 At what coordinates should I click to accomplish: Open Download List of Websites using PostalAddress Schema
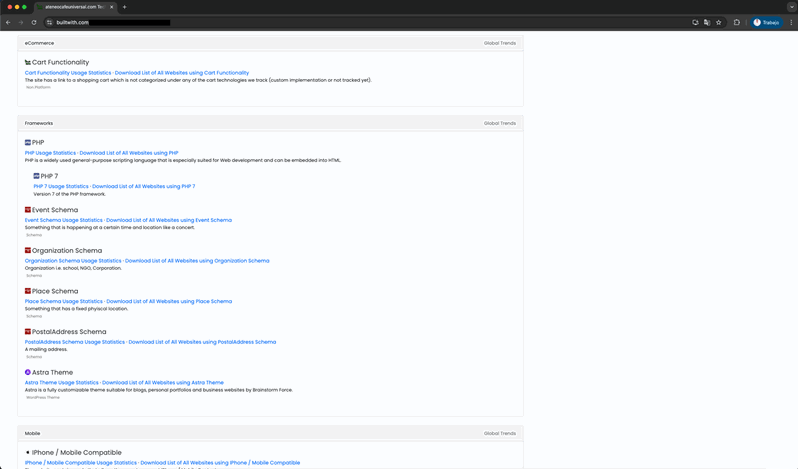coord(202,342)
